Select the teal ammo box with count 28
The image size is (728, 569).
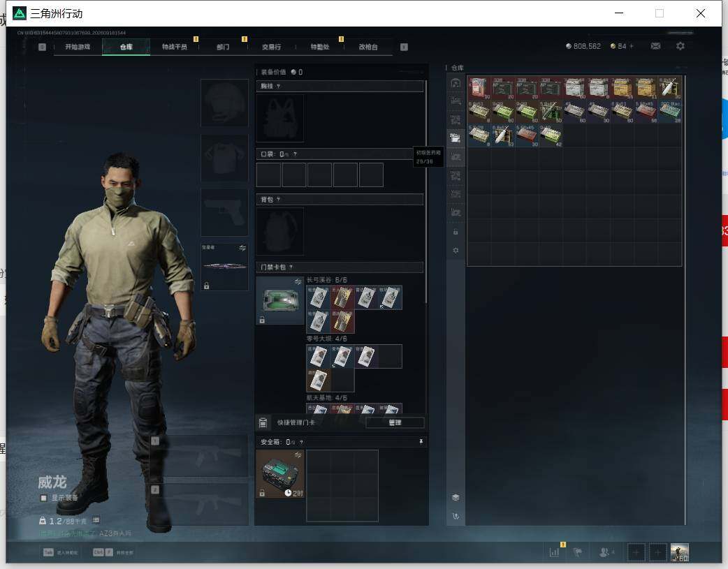(x=669, y=112)
